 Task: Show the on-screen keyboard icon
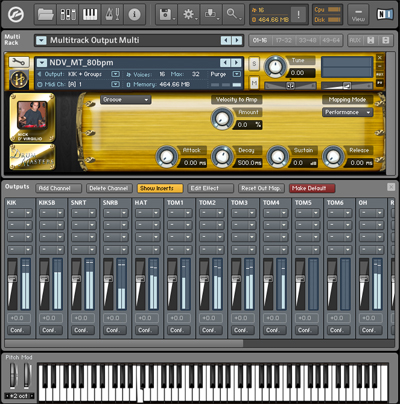point(90,14)
